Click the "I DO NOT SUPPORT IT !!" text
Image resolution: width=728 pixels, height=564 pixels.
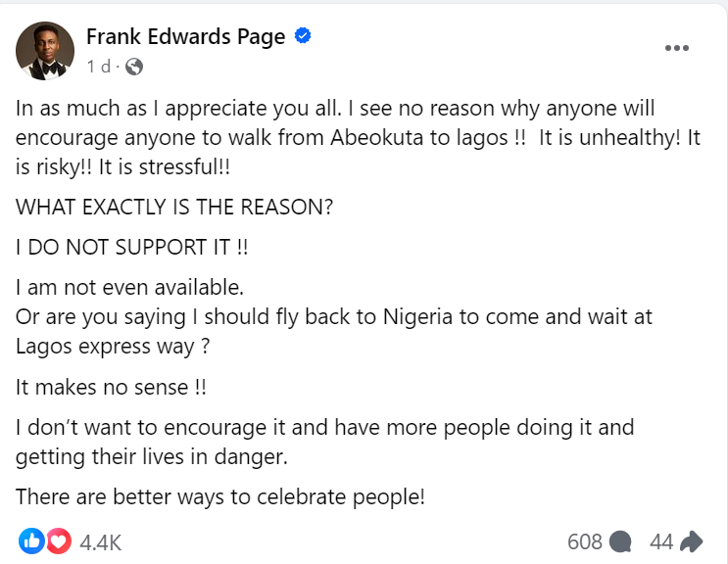(131, 248)
